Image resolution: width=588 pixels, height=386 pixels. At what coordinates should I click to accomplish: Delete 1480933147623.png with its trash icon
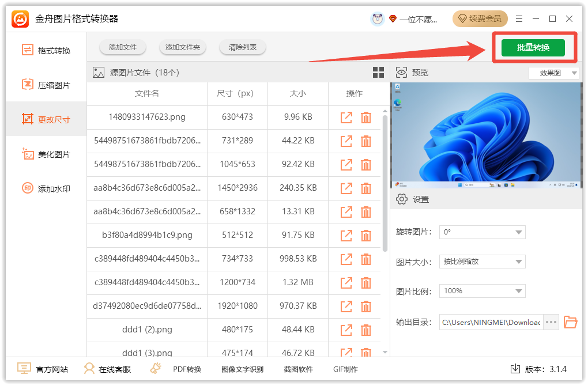pyautogui.click(x=366, y=118)
